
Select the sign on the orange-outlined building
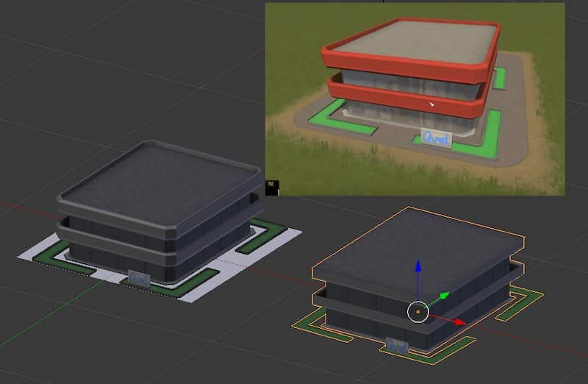[397, 344]
